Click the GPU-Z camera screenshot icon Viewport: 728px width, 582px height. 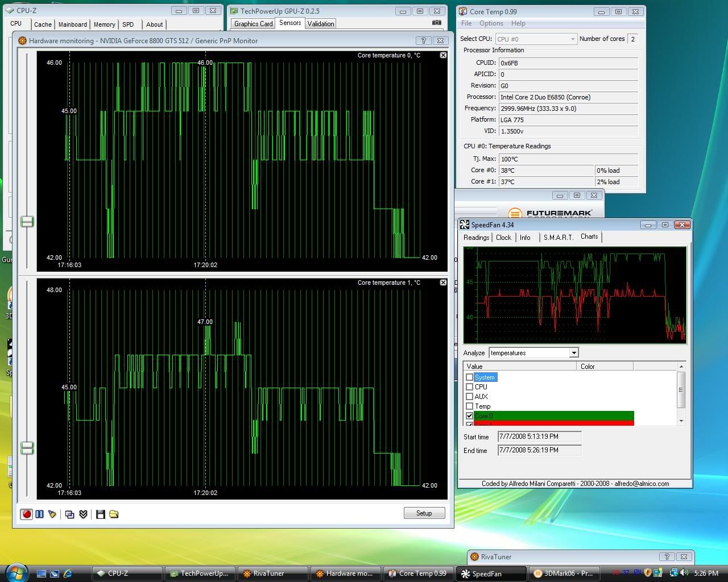click(436, 23)
